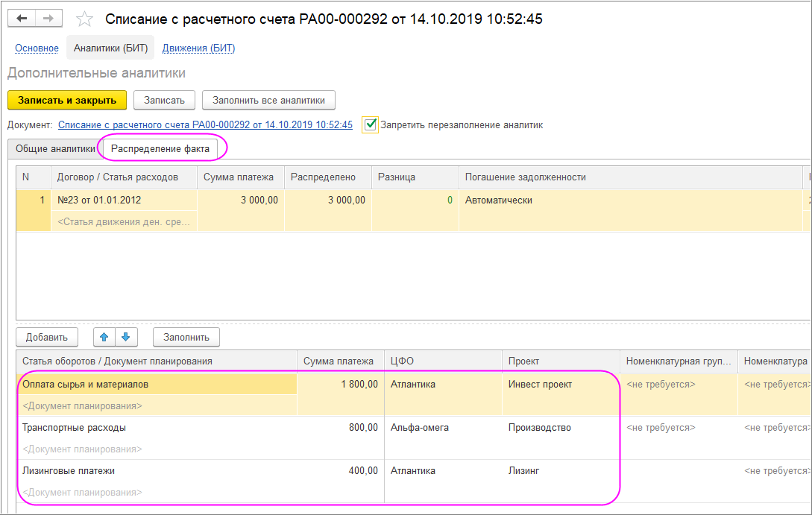Viewport: 812px width, 515px height.
Task: Select the Транспортные расходы row
Action: click(x=74, y=428)
